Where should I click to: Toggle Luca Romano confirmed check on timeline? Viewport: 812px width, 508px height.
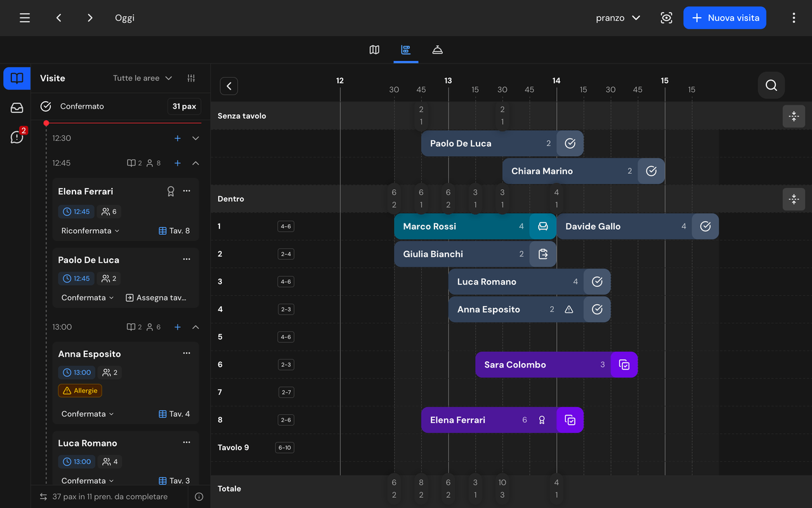click(597, 282)
